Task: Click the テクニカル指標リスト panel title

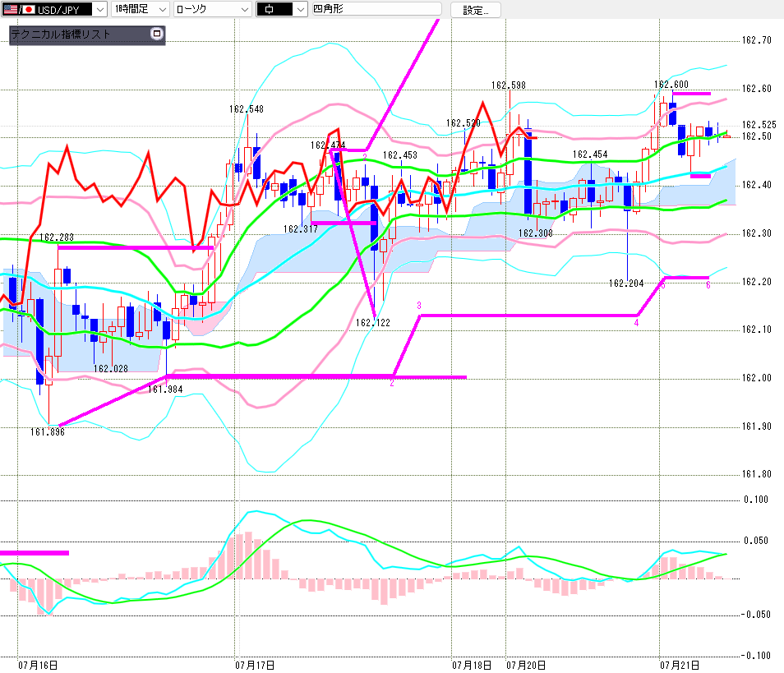Action: tap(61, 34)
